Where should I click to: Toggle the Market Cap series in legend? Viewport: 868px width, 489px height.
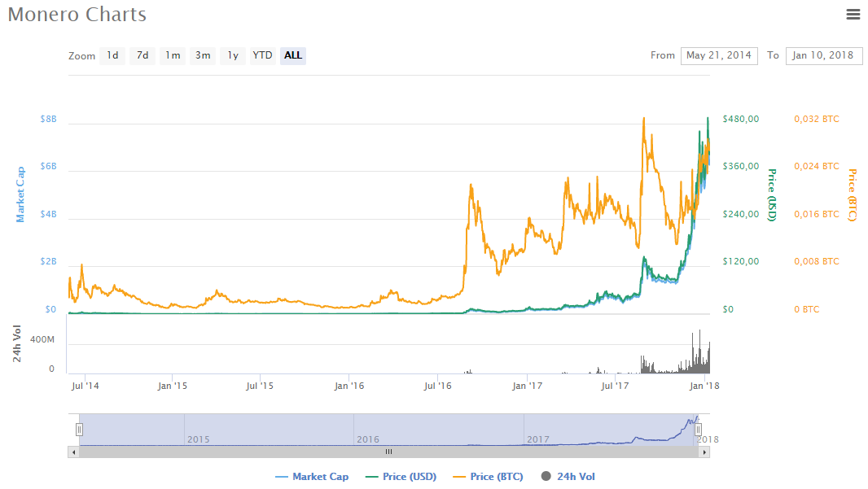(x=312, y=476)
